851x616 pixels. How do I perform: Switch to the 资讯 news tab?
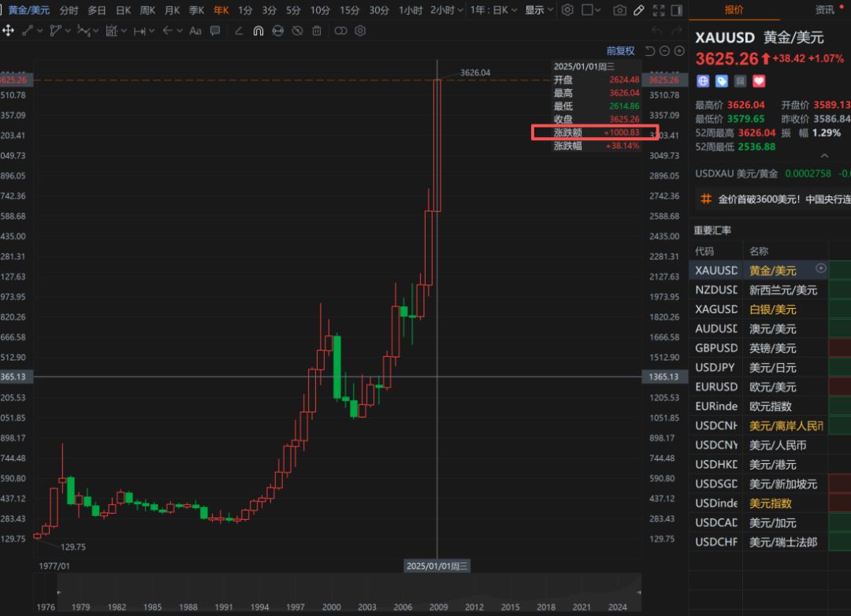pos(824,9)
